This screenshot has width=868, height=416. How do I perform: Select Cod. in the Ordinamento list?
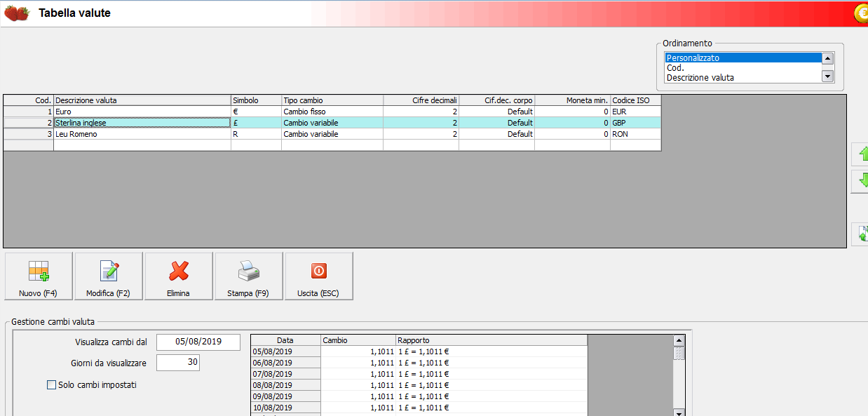point(742,68)
